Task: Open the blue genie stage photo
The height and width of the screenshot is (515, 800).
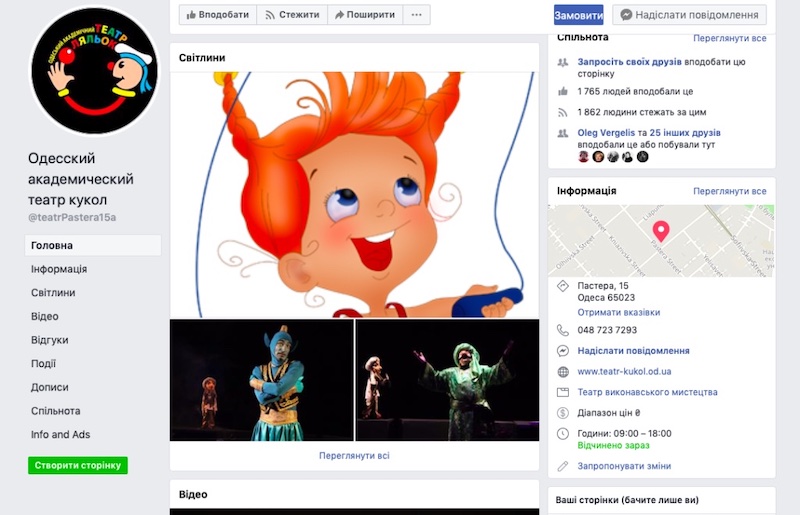Action: click(x=261, y=380)
